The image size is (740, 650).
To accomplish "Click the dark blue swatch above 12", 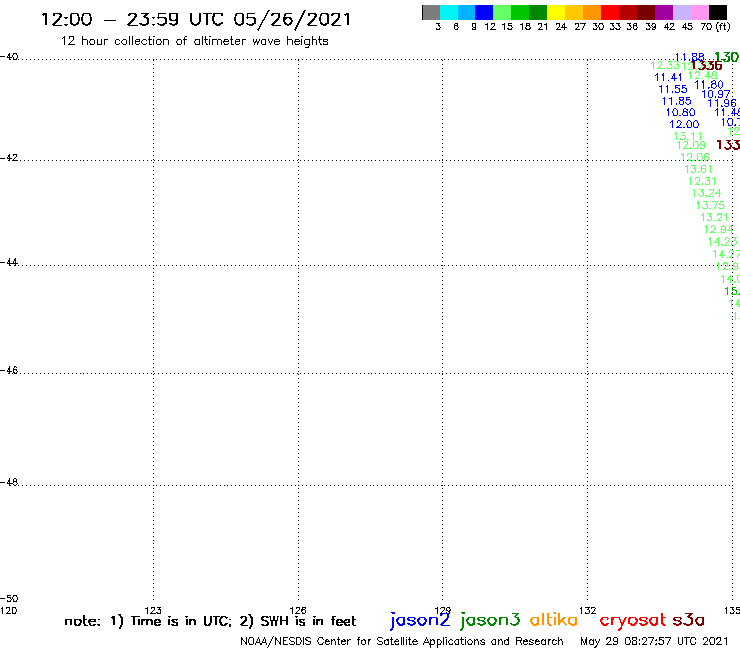I will click(484, 12).
